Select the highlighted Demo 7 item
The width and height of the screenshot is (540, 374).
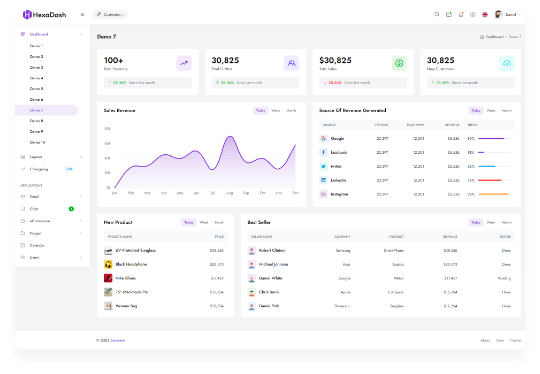pyautogui.click(x=46, y=110)
